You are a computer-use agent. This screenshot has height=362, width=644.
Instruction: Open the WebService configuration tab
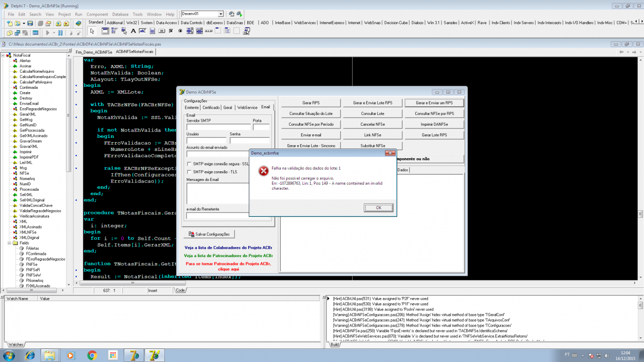(247, 107)
